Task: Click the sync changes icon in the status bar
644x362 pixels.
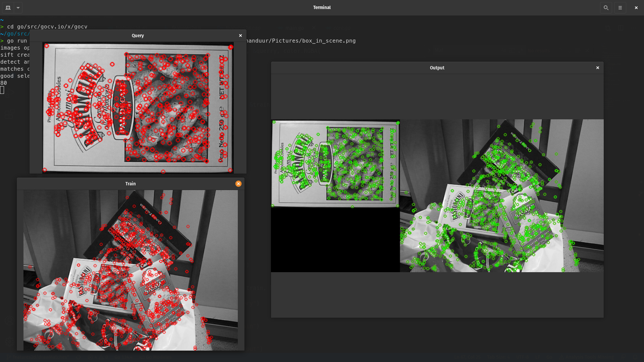Action: (78, 358)
